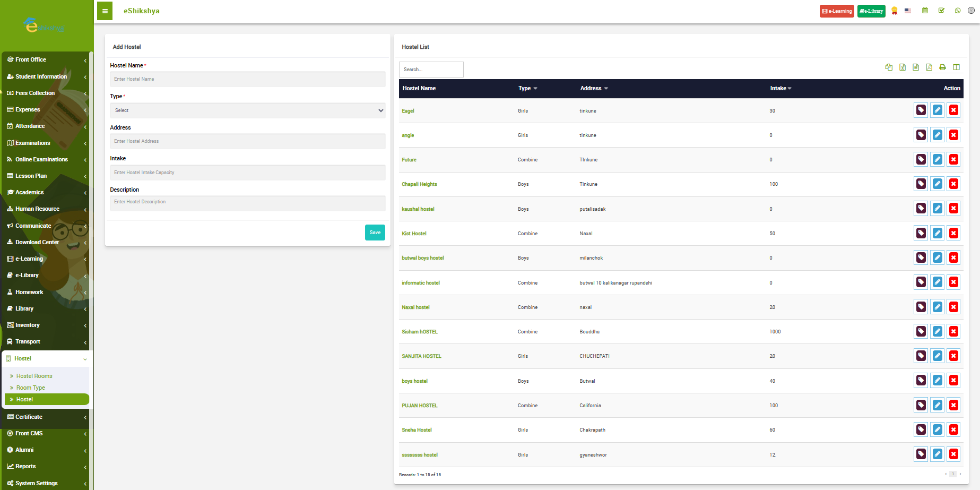
Task: Open WhatsApp chat icon in header
Action: [958, 11]
